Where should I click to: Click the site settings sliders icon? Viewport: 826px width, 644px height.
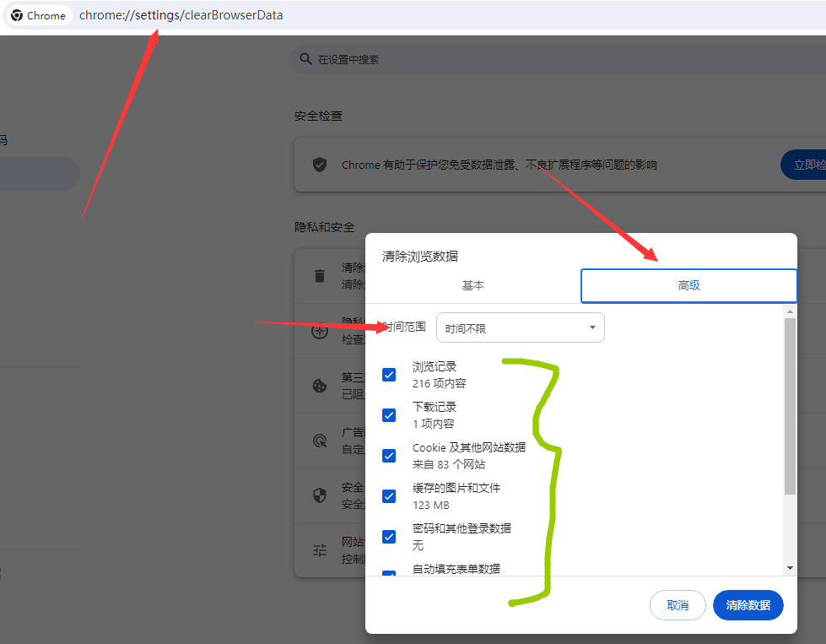320,550
